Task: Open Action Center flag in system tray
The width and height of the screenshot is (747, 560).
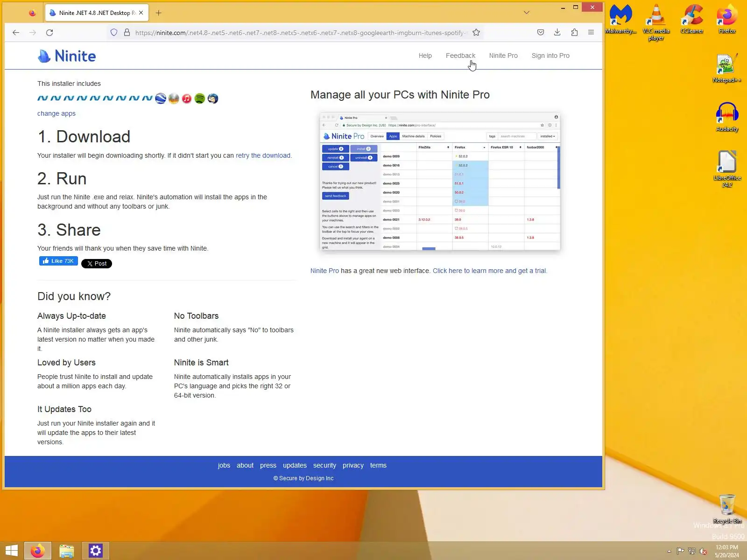Action: (680, 551)
